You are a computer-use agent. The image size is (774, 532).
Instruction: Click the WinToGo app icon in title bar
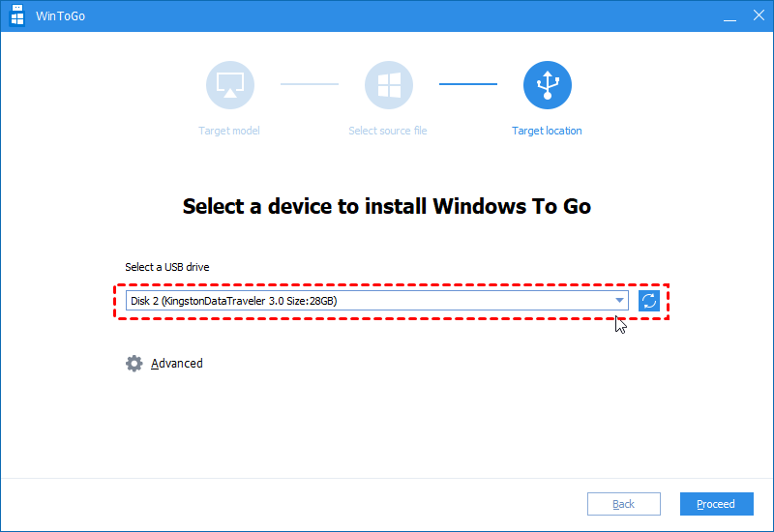click(x=17, y=16)
